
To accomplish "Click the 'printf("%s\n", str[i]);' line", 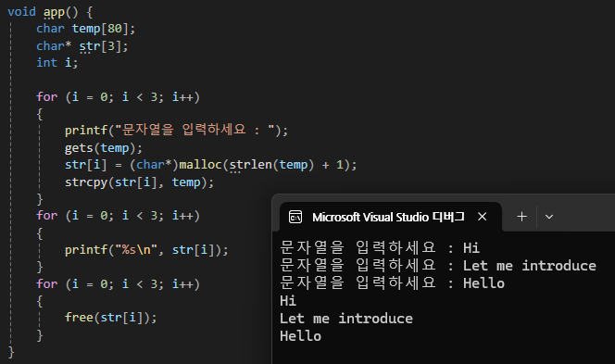I will [x=146, y=250].
